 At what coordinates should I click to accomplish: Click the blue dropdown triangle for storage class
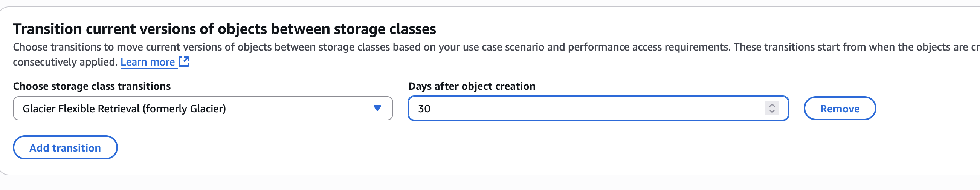click(377, 109)
